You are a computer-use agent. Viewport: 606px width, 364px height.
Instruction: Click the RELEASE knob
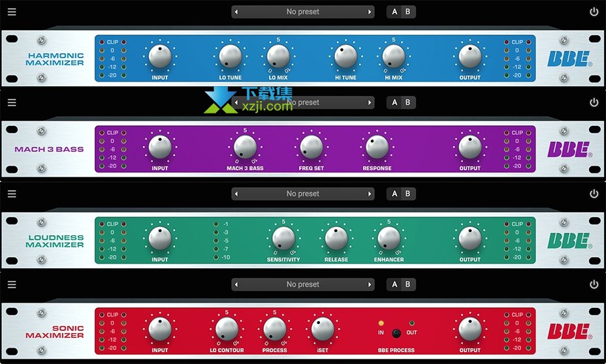[x=336, y=238]
